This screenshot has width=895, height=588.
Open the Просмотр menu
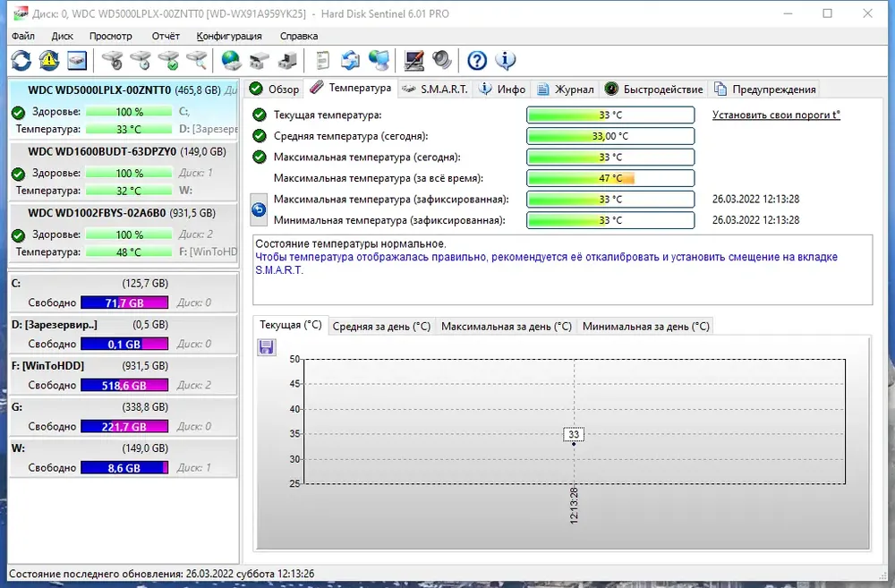[111, 36]
